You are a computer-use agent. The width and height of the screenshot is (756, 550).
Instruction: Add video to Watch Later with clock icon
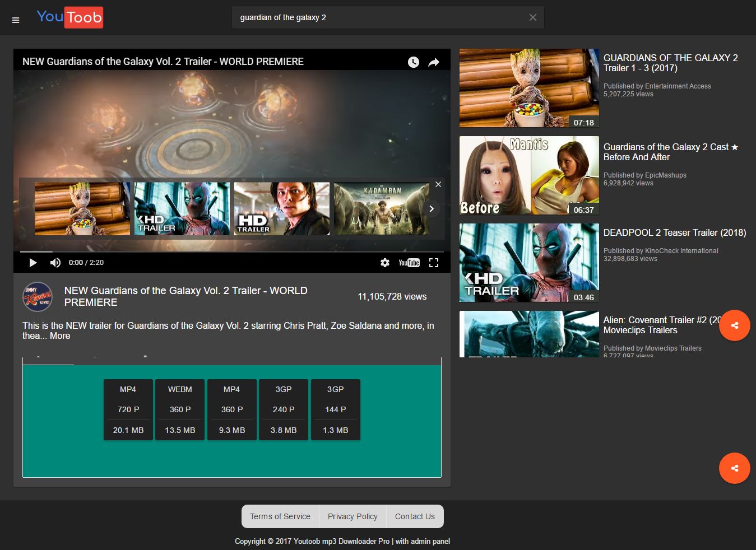point(414,62)
